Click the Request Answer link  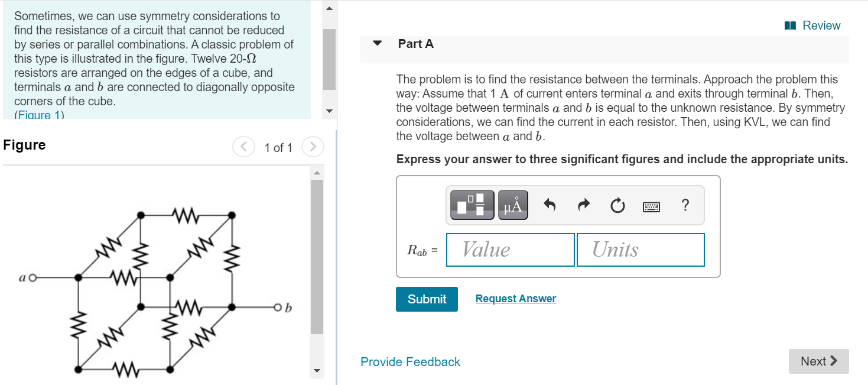pyautogui.click(x=515, y=298)
